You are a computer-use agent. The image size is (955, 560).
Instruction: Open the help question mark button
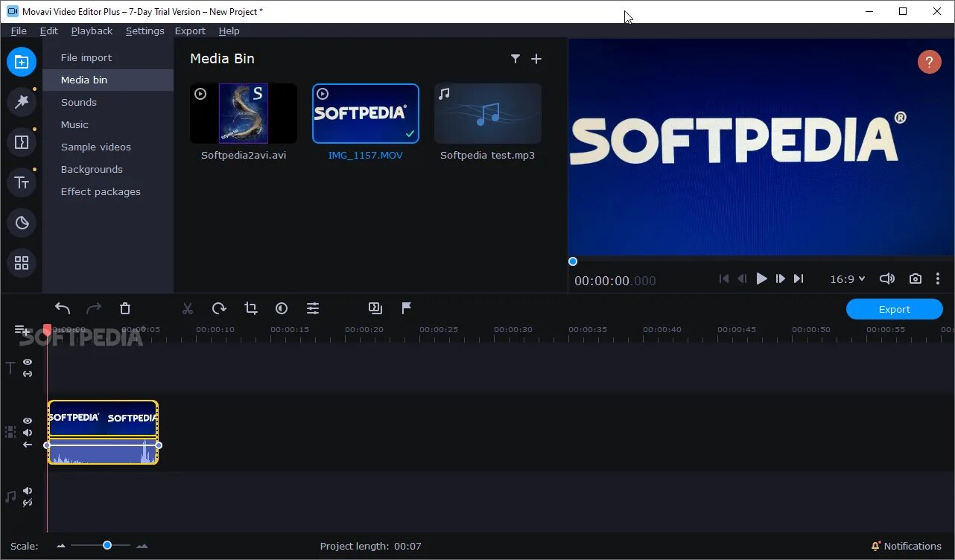click(929, 62)
